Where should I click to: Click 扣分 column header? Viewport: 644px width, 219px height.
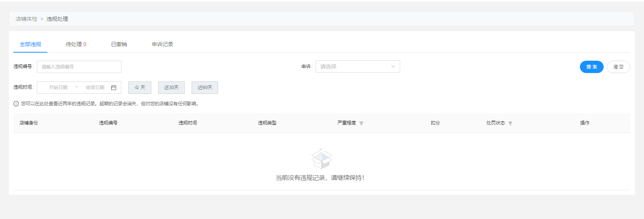[435, 123]
